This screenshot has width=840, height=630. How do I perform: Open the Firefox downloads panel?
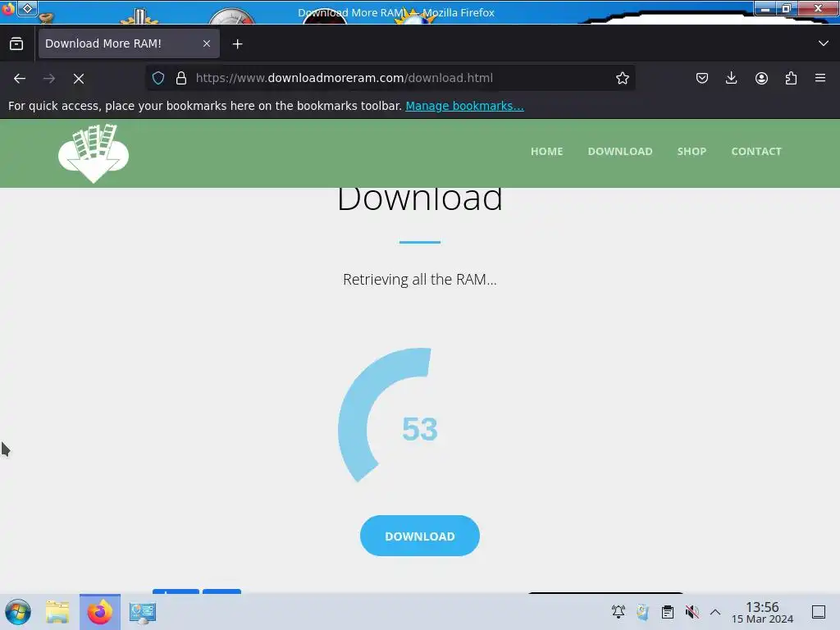point(731,78)
